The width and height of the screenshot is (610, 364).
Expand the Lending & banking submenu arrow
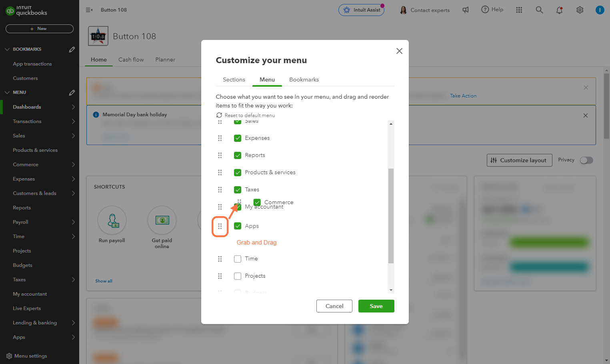73,323
